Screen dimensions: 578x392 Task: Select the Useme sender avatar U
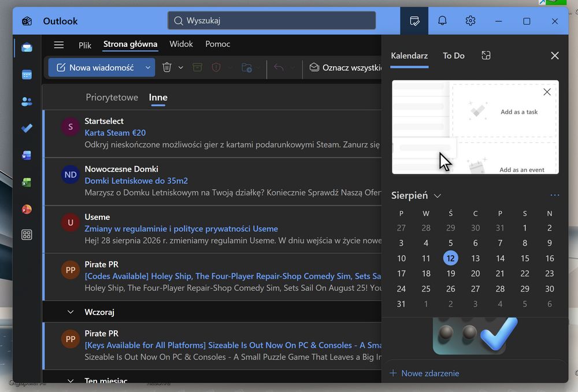pos(71,223)
